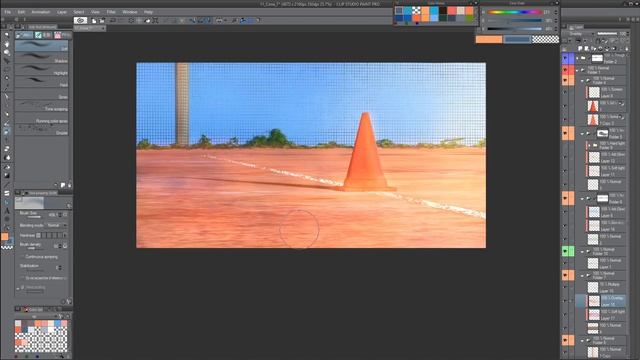Screen dimensions: 640x360
Task: Toggle visibility of Folder 1 layer
Action: [565, 70]
